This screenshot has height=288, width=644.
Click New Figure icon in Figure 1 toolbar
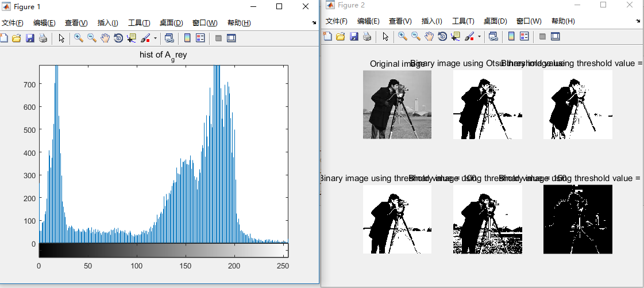(3, 38)
